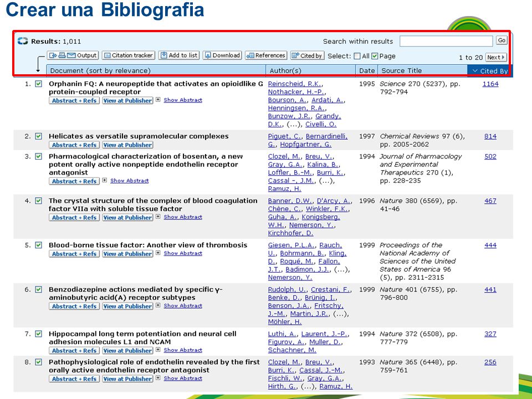Open View at Publisher for Pathophysiological role article

pos(127,379)
